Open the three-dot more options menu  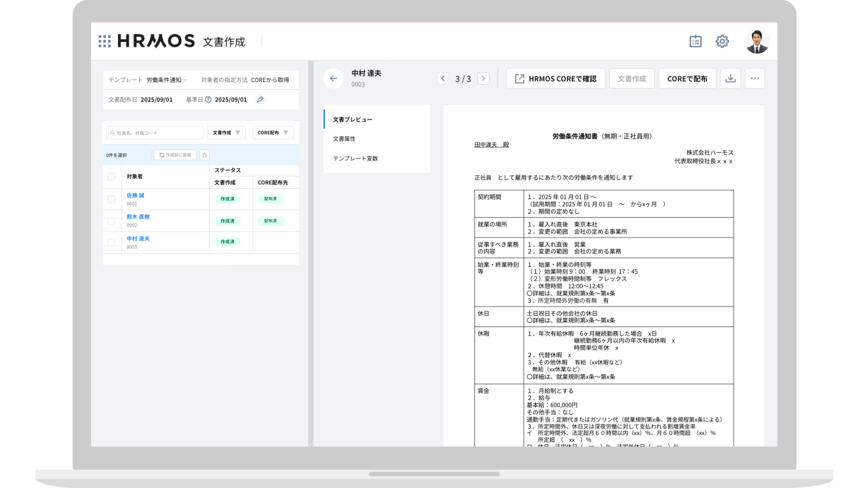pos(754,78)
